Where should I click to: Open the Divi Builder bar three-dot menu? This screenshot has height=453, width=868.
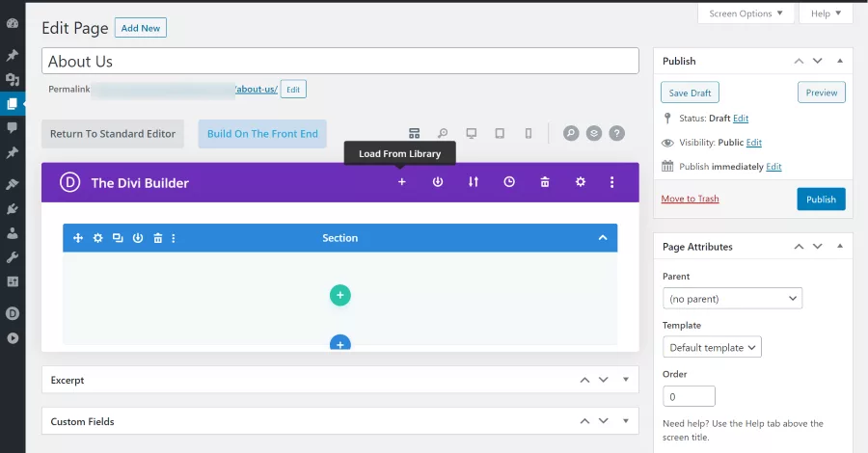pyautogui.click(x=611, y=182)
